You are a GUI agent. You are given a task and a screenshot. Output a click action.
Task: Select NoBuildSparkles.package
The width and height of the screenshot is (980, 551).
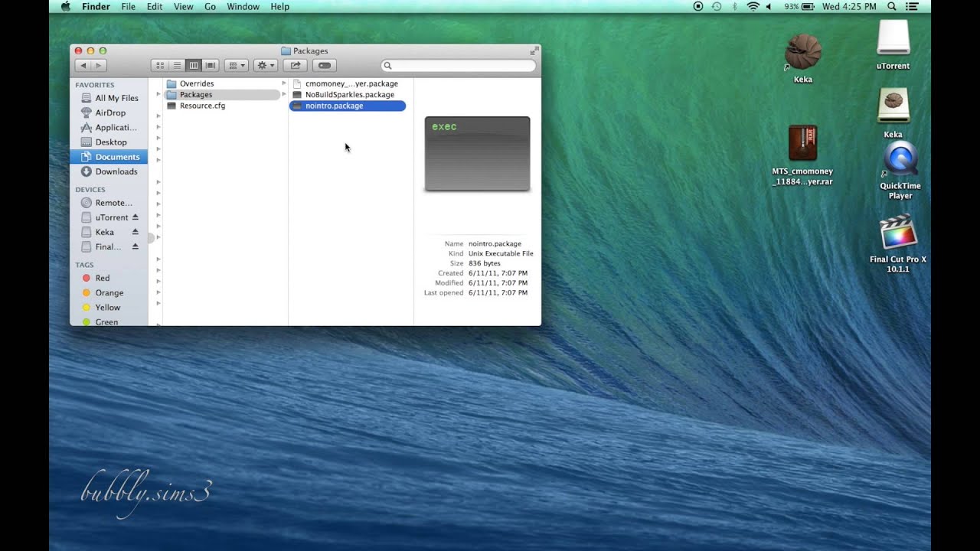tap(348, 95)
